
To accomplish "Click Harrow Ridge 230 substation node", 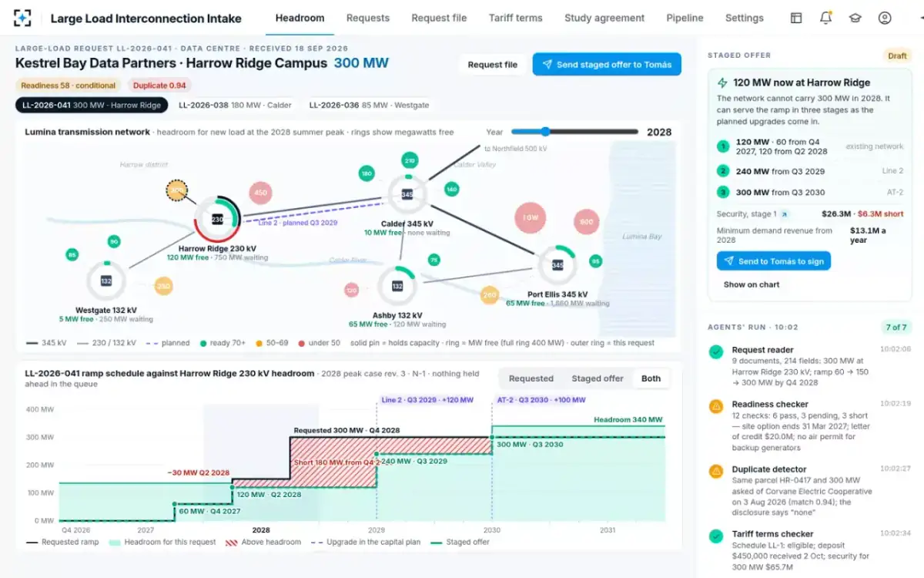I will (x=217, y=220).
